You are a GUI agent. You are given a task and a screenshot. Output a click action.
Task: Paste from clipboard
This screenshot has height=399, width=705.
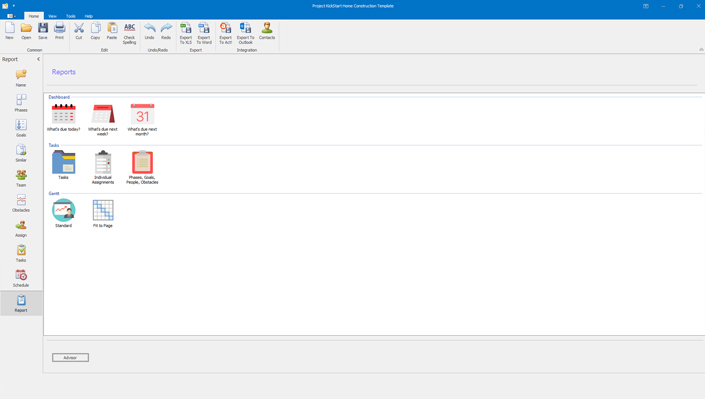112,31
